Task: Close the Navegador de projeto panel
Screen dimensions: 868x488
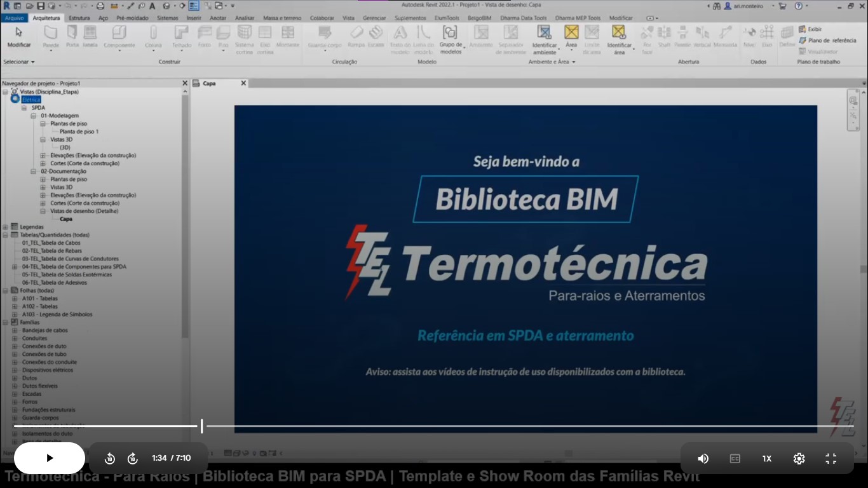Action: (185, 83)
